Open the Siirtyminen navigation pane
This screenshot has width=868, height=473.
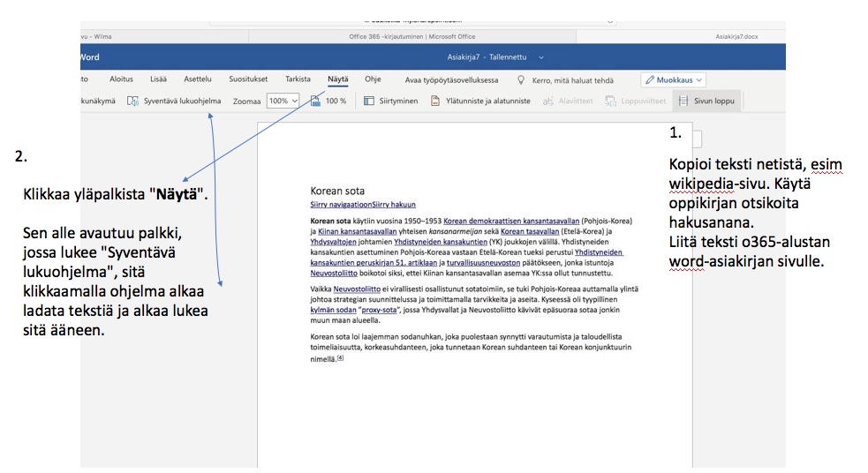370,101
